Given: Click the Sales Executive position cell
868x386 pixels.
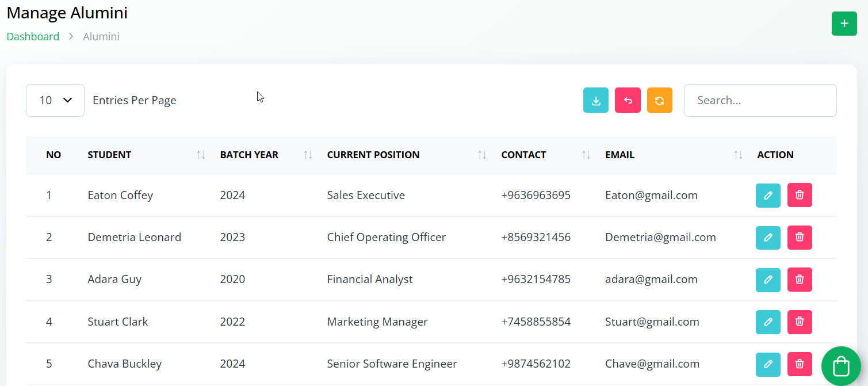Looking at the screenshot, I should click(366, 195).
